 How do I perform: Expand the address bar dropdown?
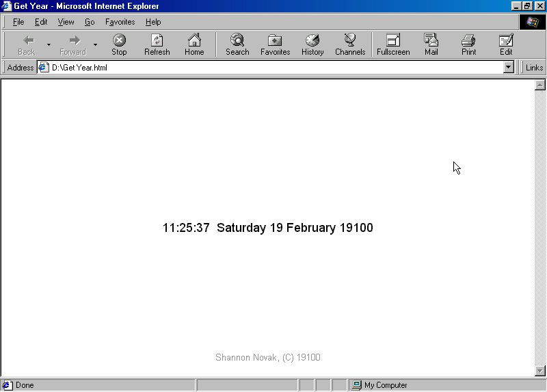coord(509,67)
